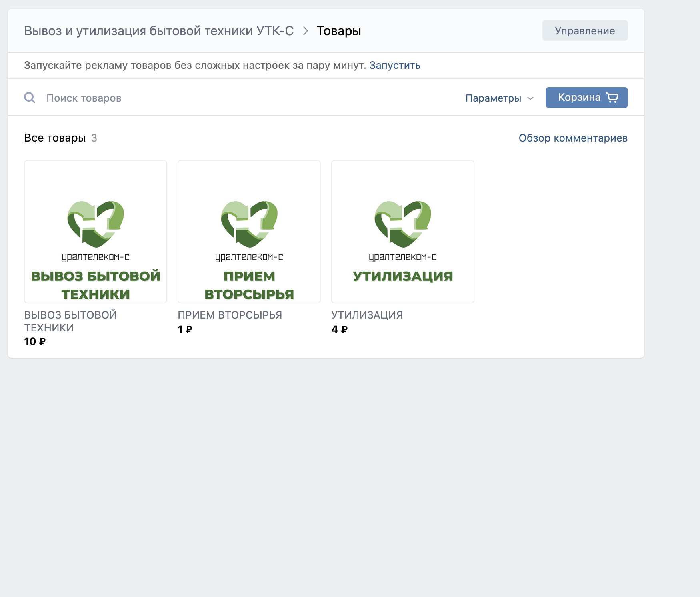The width and height of the screenshot is (700, 597).
Task: Click the УТИЛИЗАЦИЯ title under its image
Action: coord(367,315)
